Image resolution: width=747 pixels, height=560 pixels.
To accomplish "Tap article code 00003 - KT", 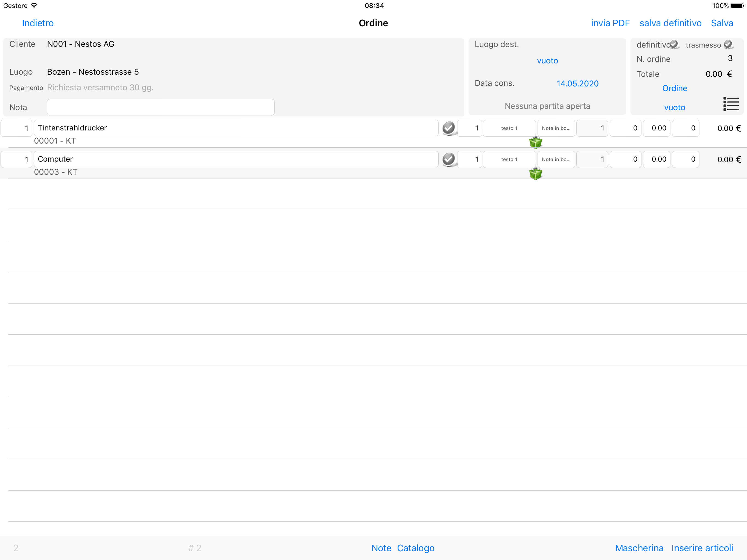I will [x=56, y=172].
